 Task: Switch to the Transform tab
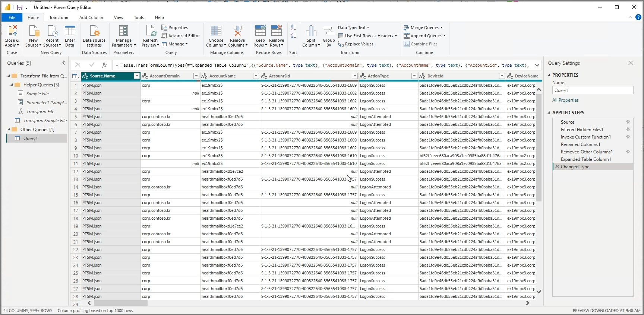(59, 17)
